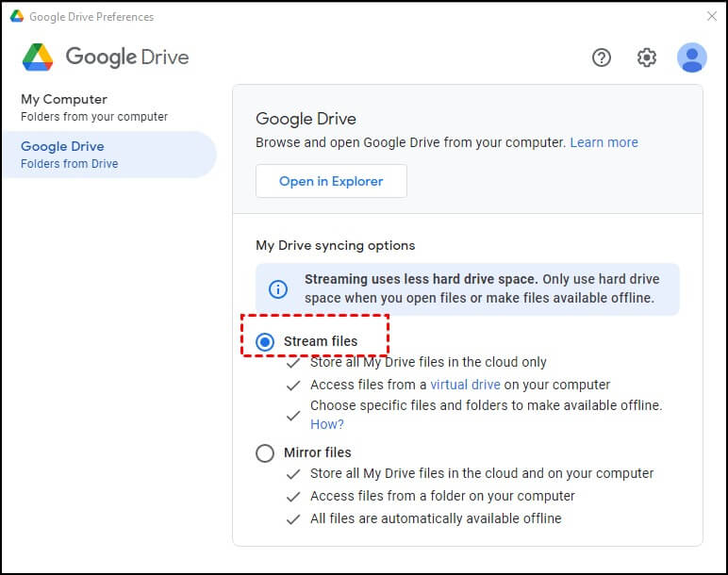Select the Mirror files radio button

265,453
